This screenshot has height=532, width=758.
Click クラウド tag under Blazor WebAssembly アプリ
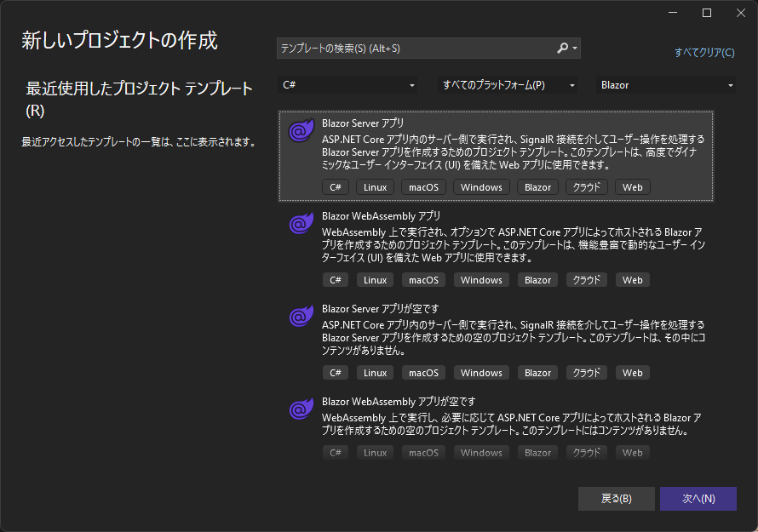[587, 280]
